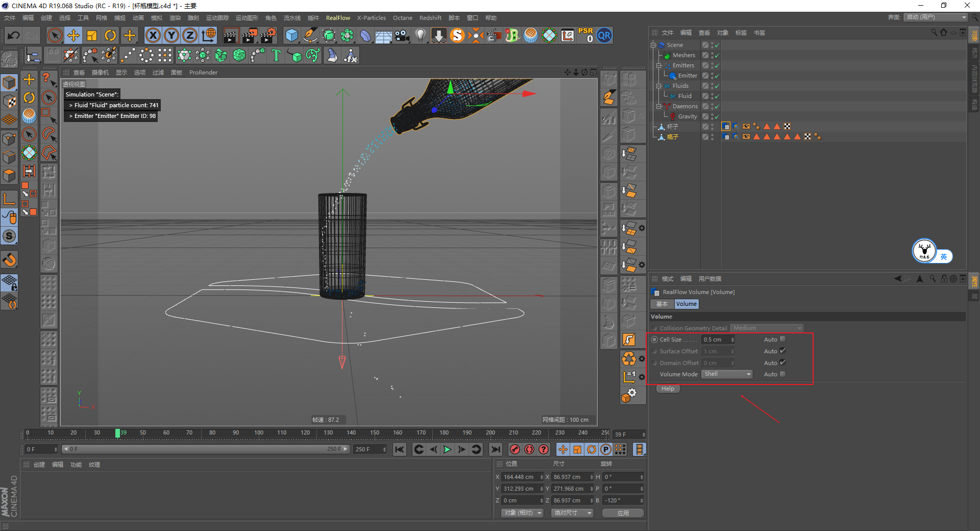Add a light using lightbulb icon
The width and height of the screenshot is (980, 531).
point(420,35)
